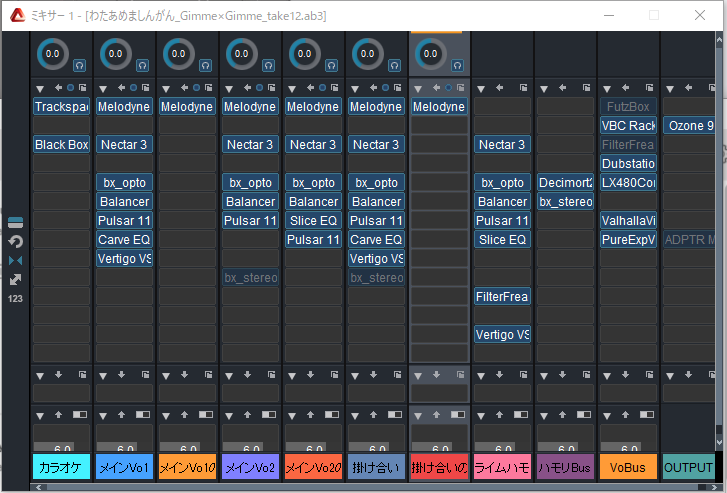Select the ライムハモ channel name label
727x493 pixels.
click(x=502, y=467)
